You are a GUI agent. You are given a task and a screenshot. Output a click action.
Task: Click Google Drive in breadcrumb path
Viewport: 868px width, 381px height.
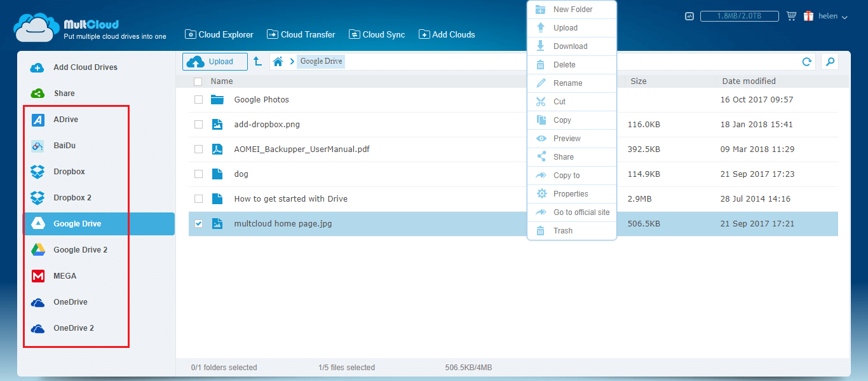point(321,61)
